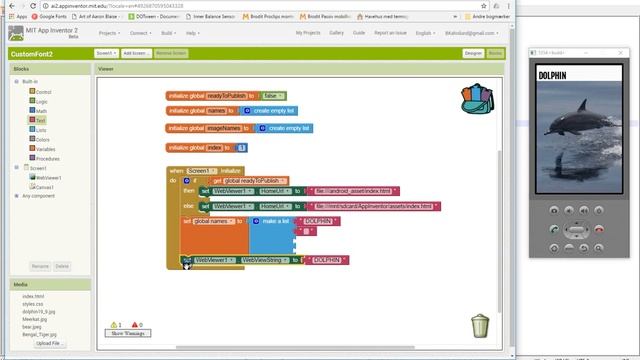Expand the Any component tree node
The width and height of the screenshot is (640, 360).
17,196
